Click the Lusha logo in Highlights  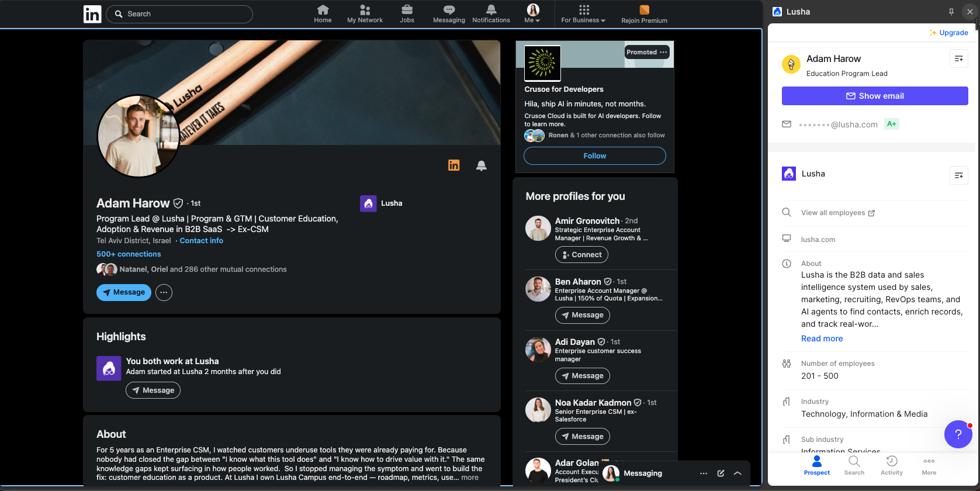click(109, 368)
